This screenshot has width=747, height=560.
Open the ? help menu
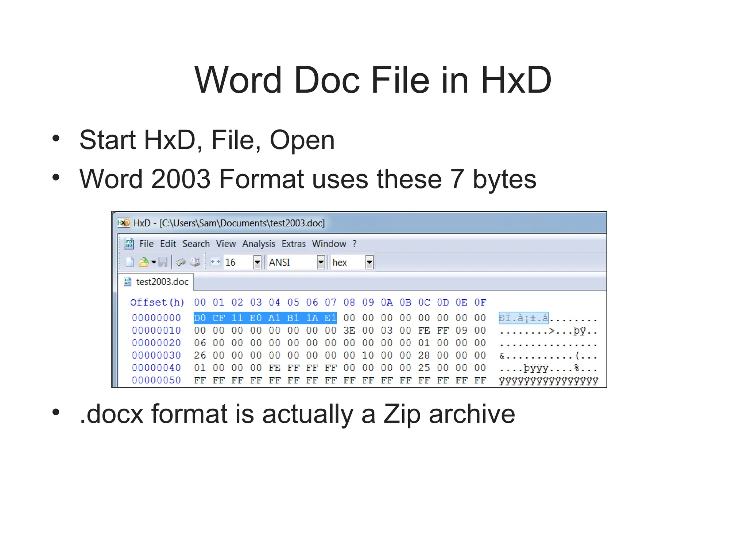pos(355,244)
